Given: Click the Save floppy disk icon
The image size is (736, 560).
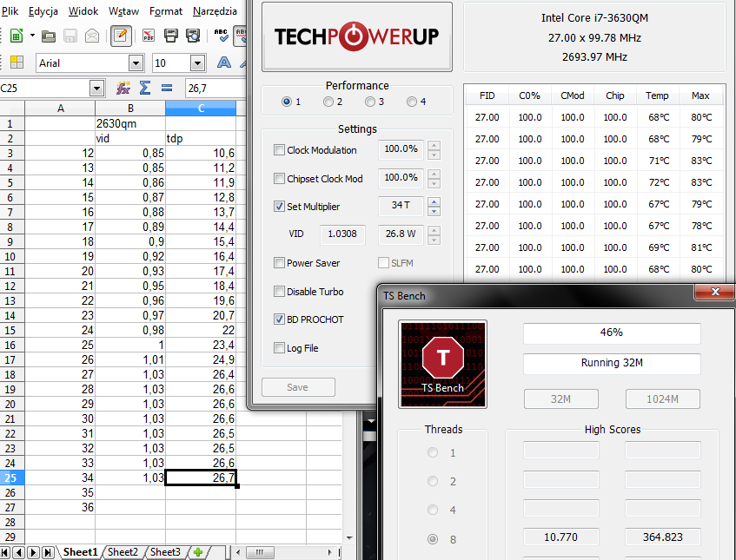Looking at the screenshot, I should tap(70, 36).
